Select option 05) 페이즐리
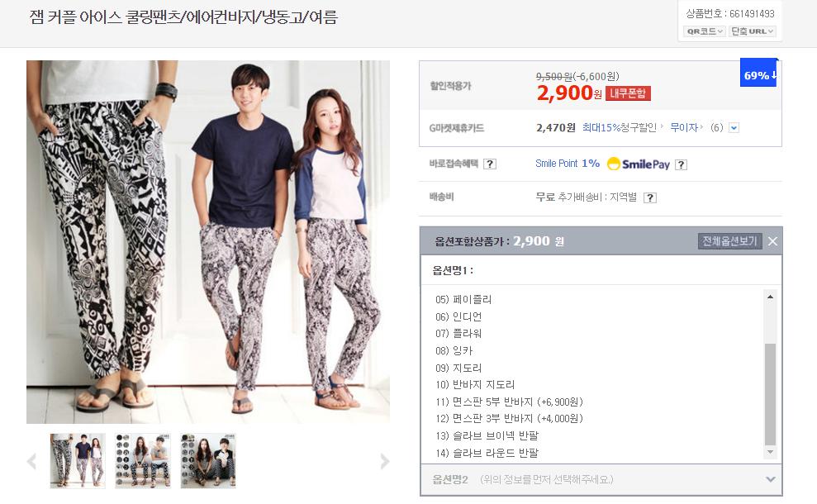The height and width of the screenshot is (504, 817). pos(463,300)
